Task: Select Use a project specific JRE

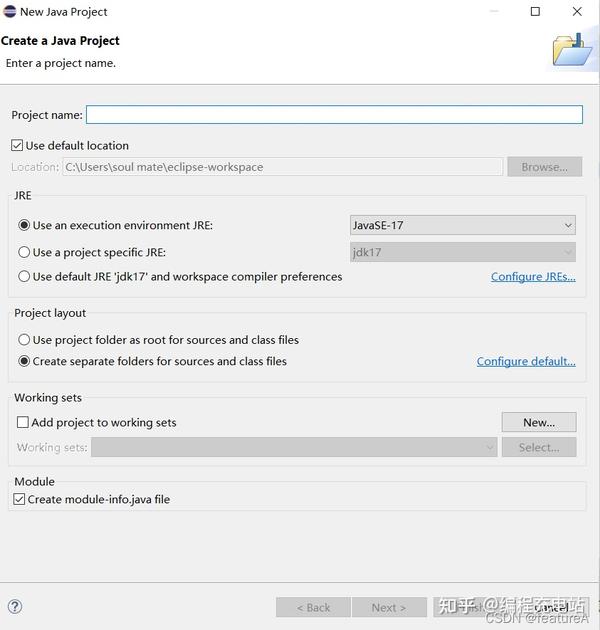Action: pos(25,252)
